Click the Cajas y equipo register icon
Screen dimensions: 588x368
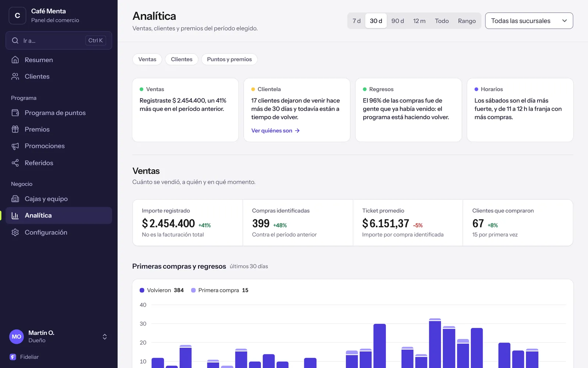coord(15,199)
